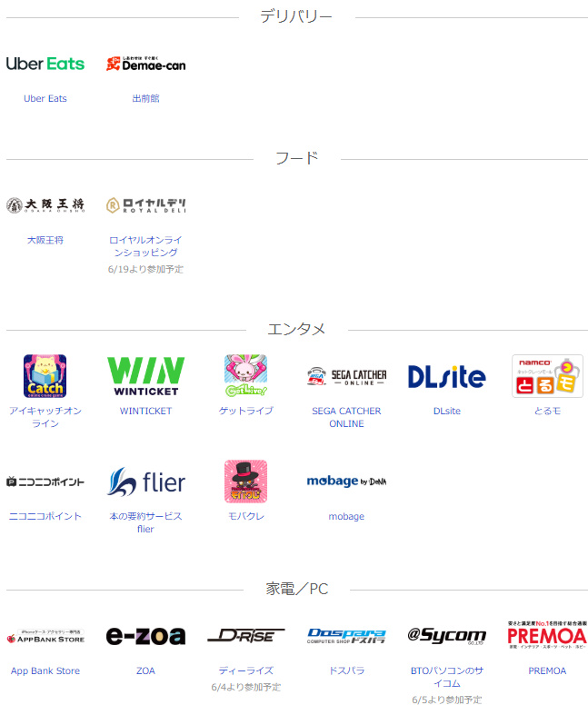Click the Catch cat game icon

pos(45,376)
